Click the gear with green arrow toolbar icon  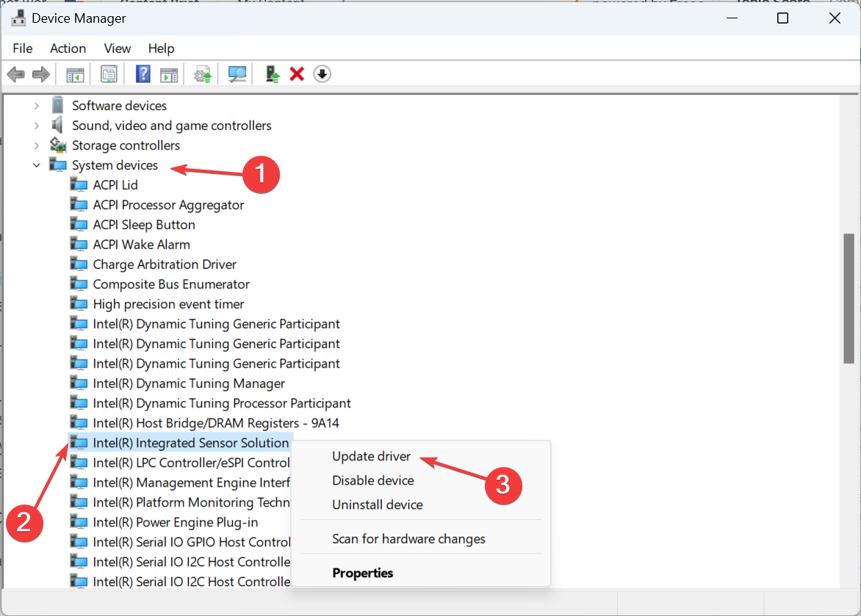(203, 74)
